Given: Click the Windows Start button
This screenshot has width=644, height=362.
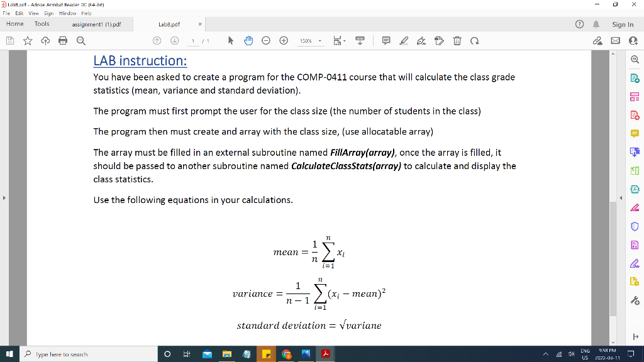Looking at the screenshot, I should pyautogui.click(x=9, y=354).
